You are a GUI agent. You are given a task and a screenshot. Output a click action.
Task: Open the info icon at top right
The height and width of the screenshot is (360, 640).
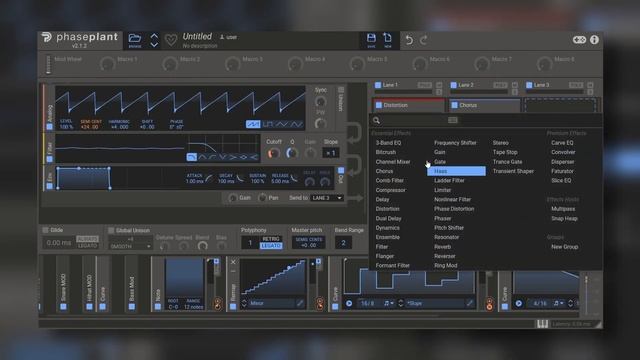[594, 40]
